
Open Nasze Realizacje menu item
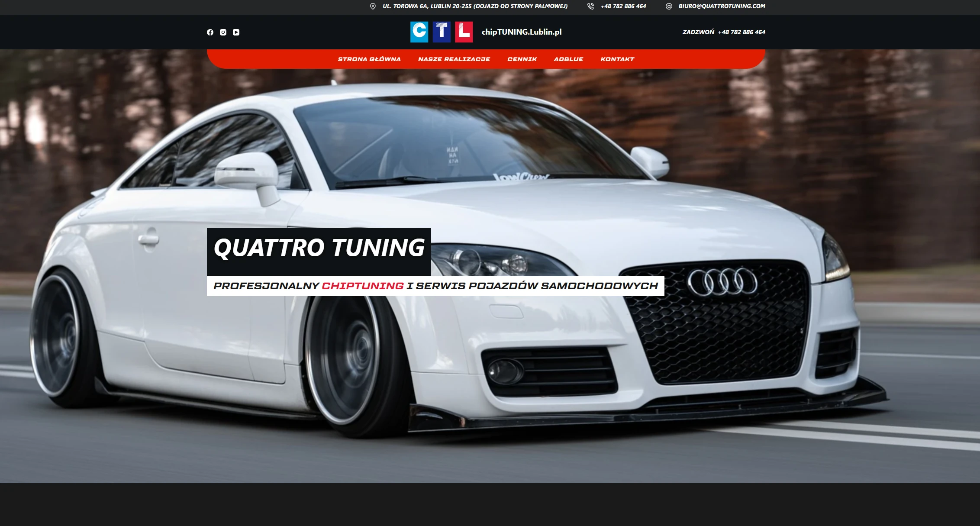pos(454,59)
